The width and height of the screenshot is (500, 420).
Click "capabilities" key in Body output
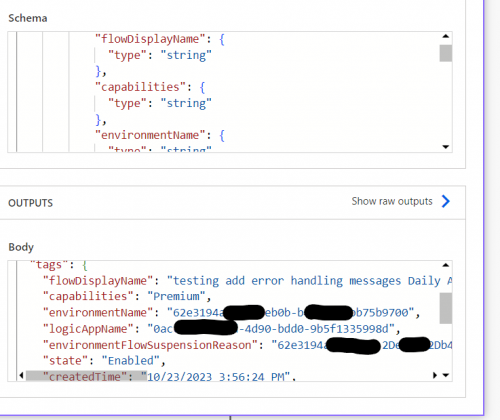pyautogui.click(x=88, y=296)
